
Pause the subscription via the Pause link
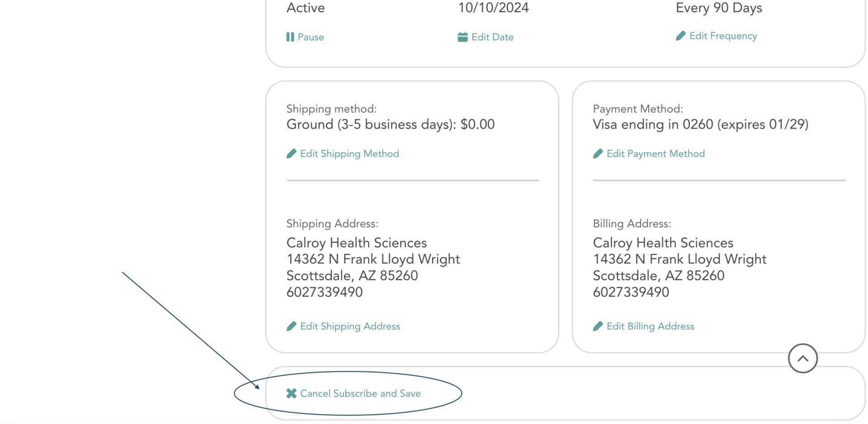311,37
